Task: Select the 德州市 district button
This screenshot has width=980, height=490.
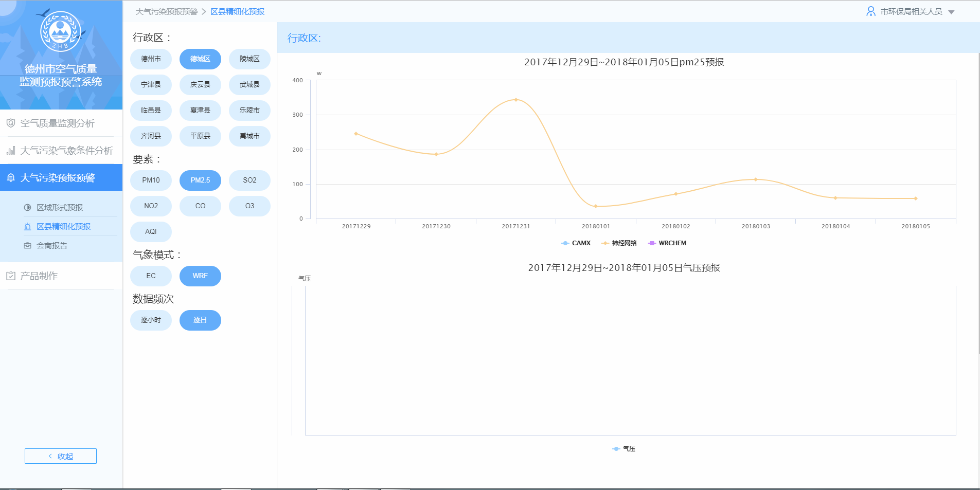Action: tap(151, 59)
